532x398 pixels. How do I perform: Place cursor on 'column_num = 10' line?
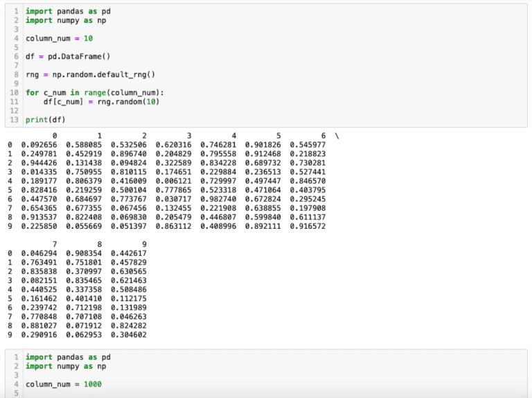tap(54, 38)
